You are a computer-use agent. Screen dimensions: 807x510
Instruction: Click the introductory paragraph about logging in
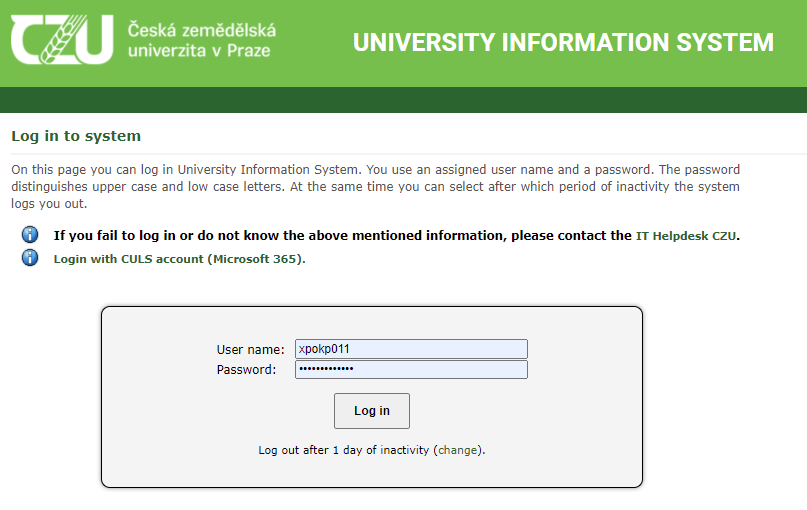click(375, 187)
